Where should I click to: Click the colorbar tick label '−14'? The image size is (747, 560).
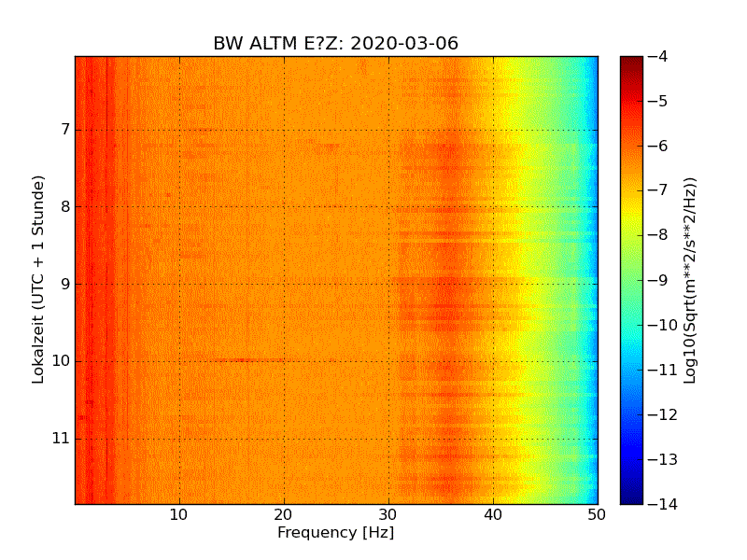(663, 504)
